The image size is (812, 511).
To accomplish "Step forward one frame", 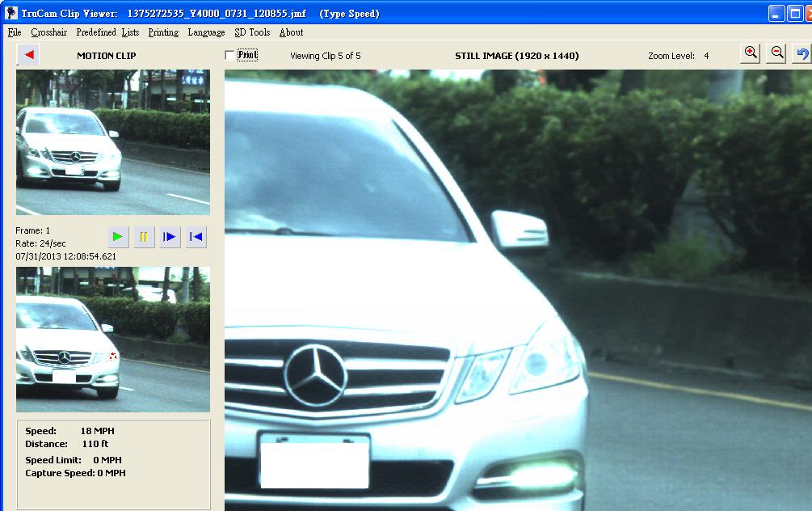I will [x=170, y=237].
